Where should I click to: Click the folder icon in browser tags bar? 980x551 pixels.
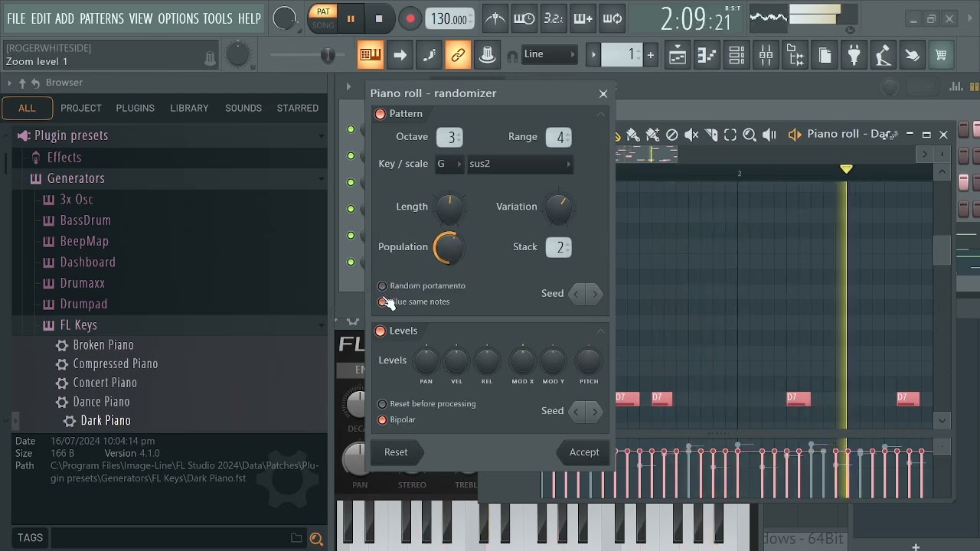296,538
